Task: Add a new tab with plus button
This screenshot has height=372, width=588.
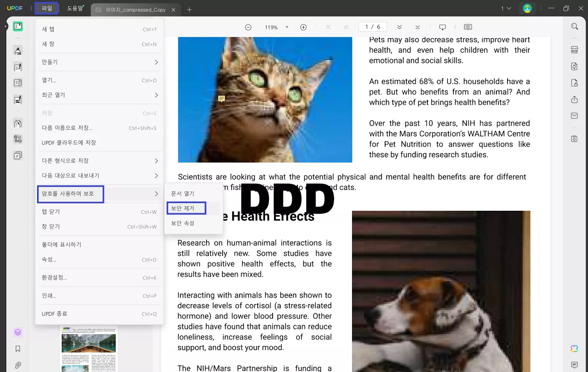Action: pos(189,10)
